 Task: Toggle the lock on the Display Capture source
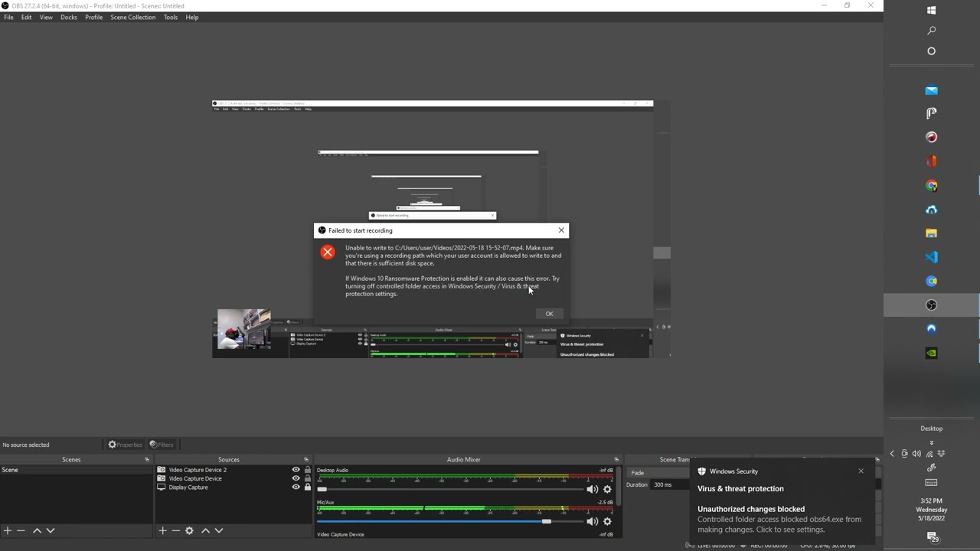(x=308, y=487)
